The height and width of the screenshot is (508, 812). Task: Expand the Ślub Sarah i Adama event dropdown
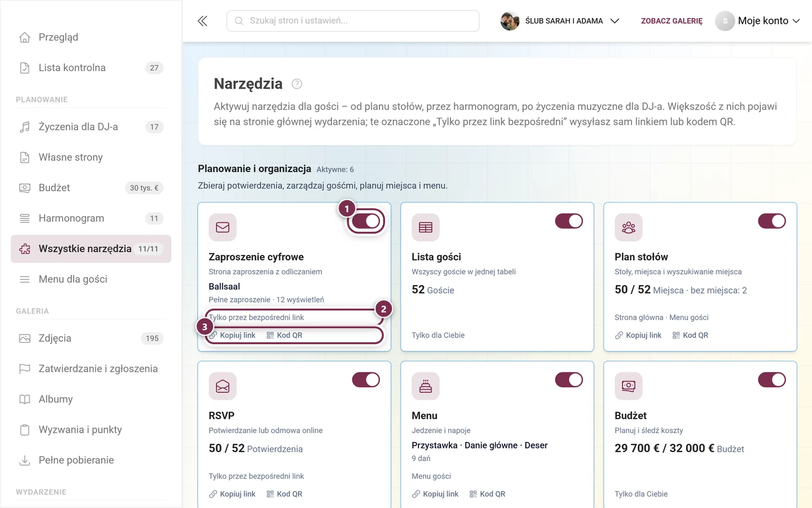point(560,21)
